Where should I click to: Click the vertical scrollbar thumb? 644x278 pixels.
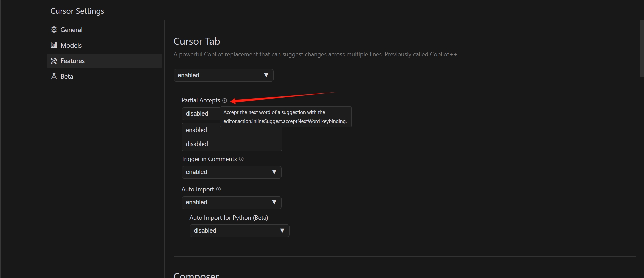tap(642, 49)
